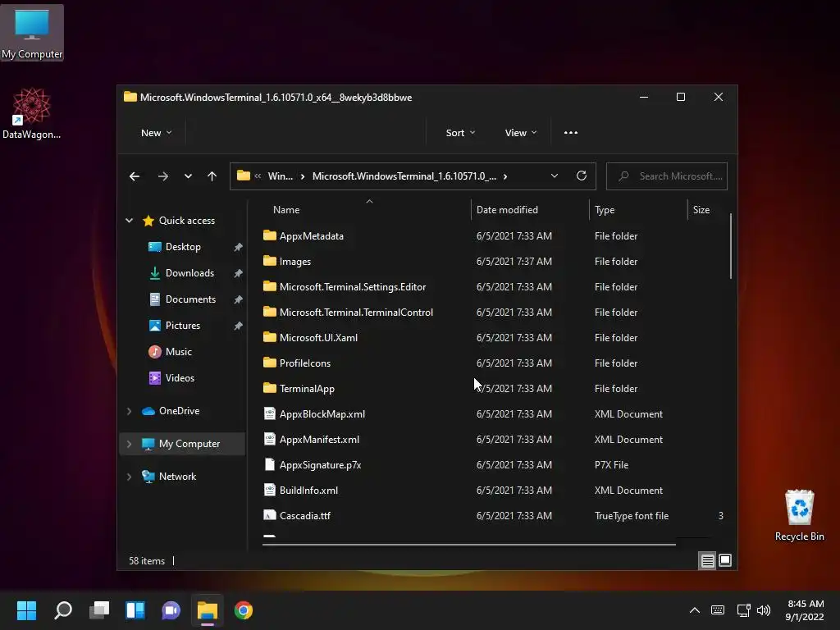Unpin Desktop using its pin icon
Viewport: 840px width, 630px height.
pos(239,247)
